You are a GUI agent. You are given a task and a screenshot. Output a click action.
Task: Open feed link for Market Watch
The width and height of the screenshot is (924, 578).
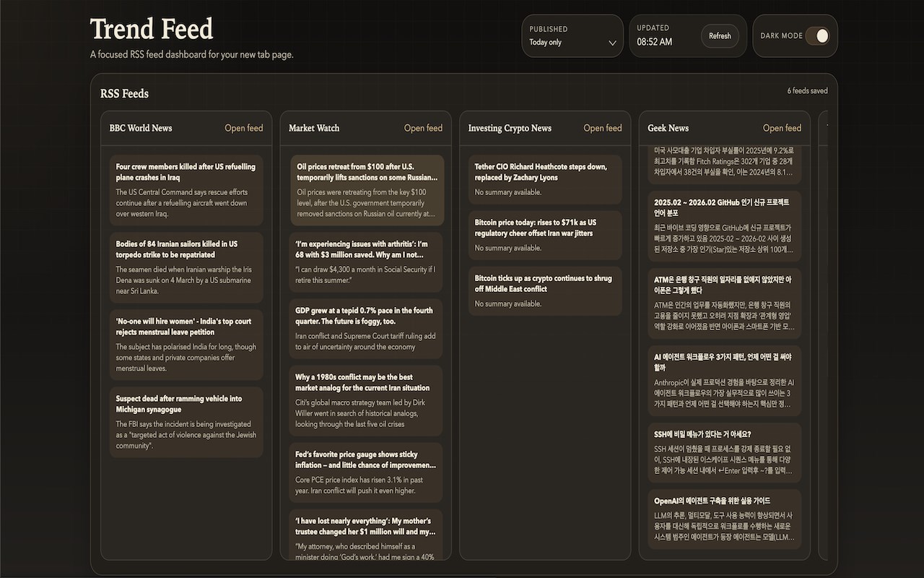point(423,128)
